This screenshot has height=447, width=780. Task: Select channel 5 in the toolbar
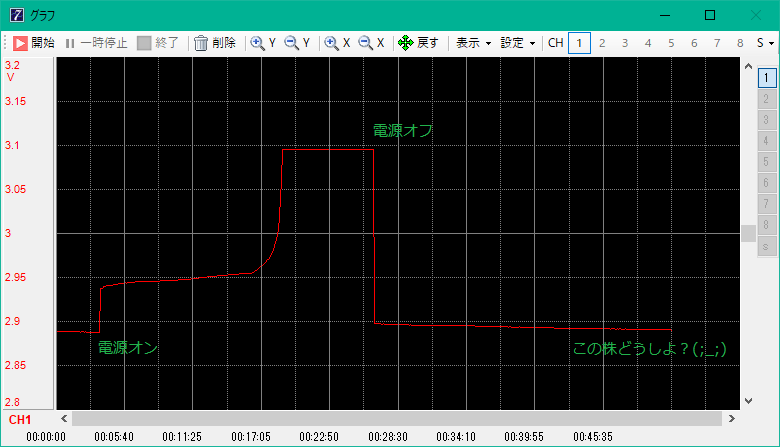671,43
